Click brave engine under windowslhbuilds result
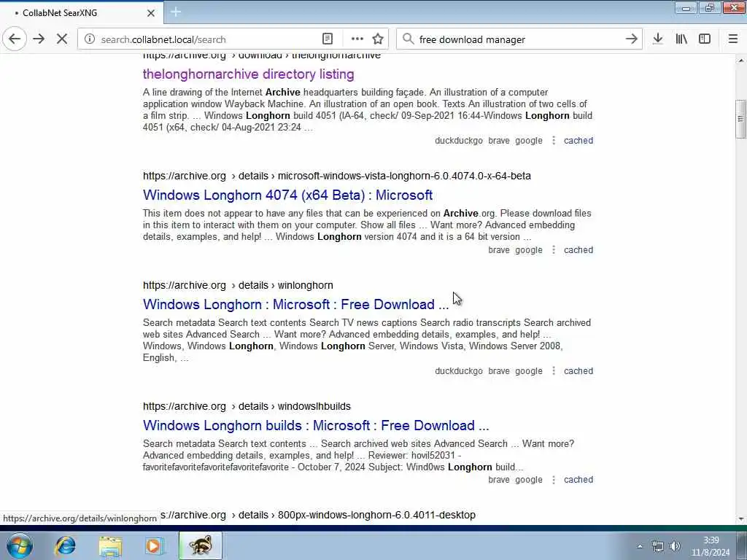The height and width of the screenshot is (560, 747). tap(499, 480)
